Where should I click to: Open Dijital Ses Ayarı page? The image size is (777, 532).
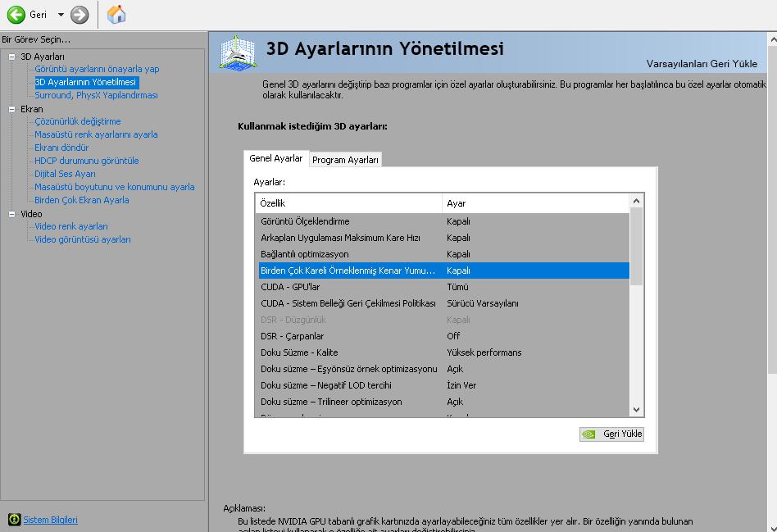coord(65,174)
